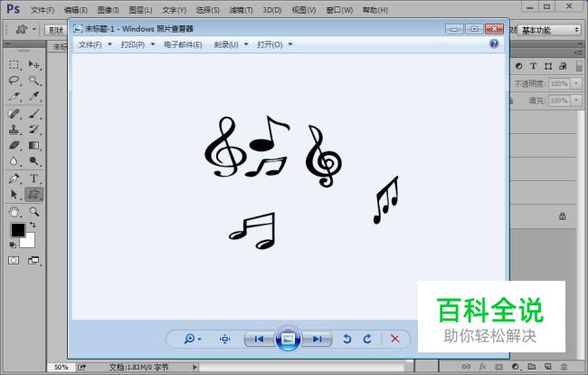The height and width of the screenshot is (375, 588).
Task: Open Photoshop 滤镜(T) menu
Action: point(242,10)
